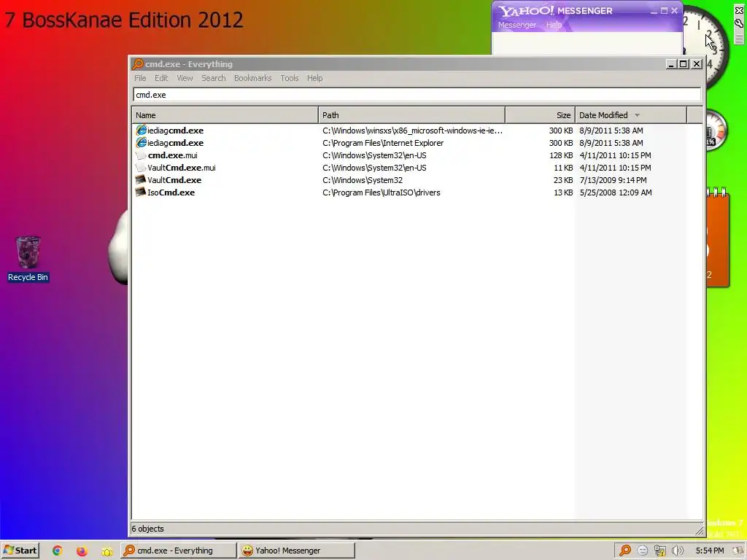Click the 13 KB size cell

click(563, 192)
